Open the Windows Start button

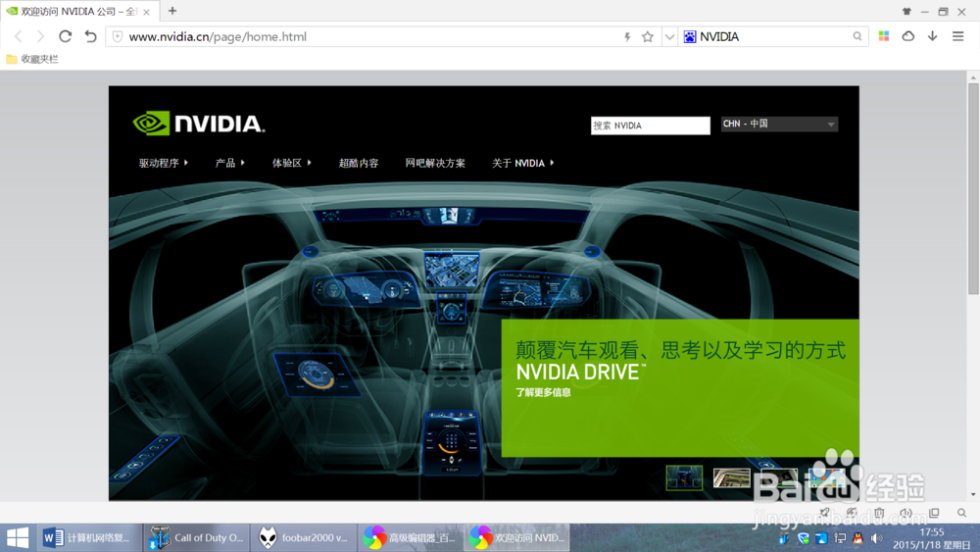pyautogui.click(x=18, y=537)
